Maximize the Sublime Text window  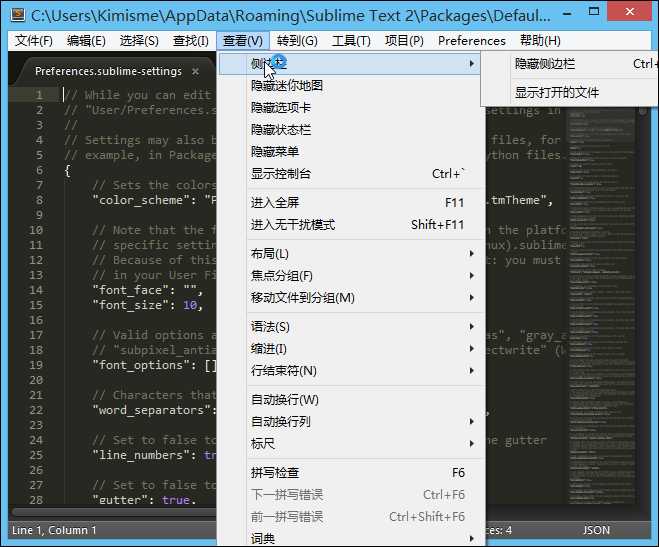pyautogui.click(x=594, y=11)
